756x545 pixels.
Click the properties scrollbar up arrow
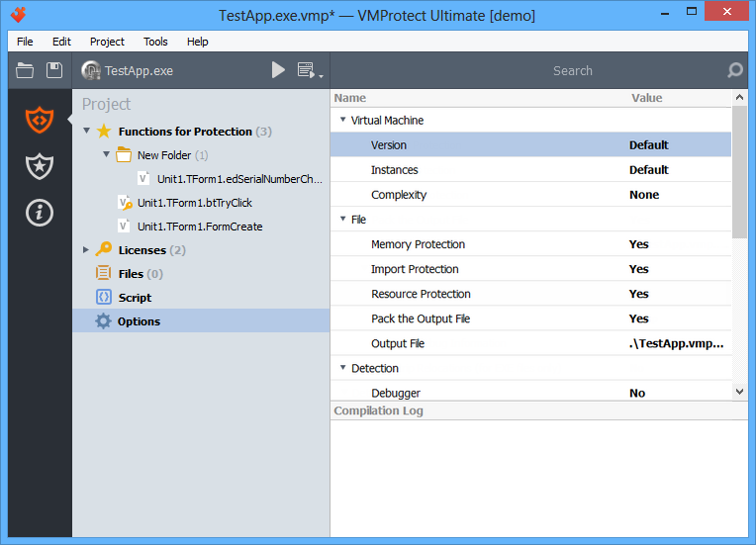point(739,97)
